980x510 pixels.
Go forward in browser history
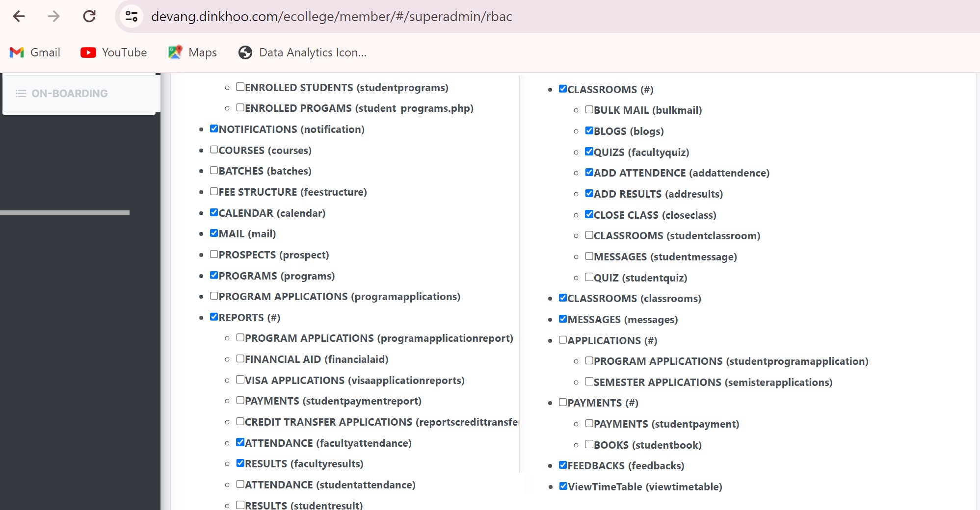point(53,16)
